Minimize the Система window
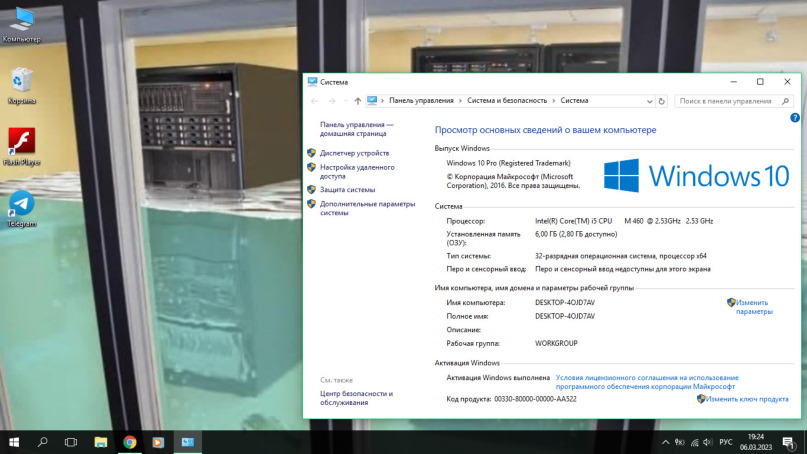This screenshot has width=807, height=454. coord(733,82)
